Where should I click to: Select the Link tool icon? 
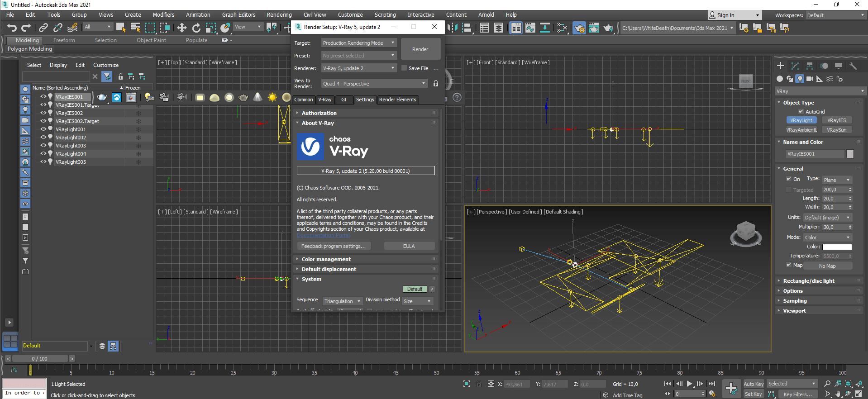coord(43,28)
